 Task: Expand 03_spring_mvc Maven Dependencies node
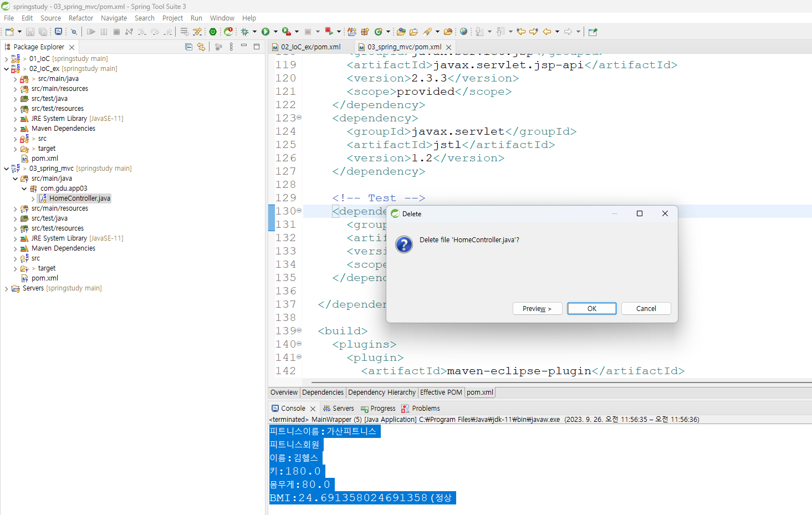pyautogui.click(x=16, y=248)
